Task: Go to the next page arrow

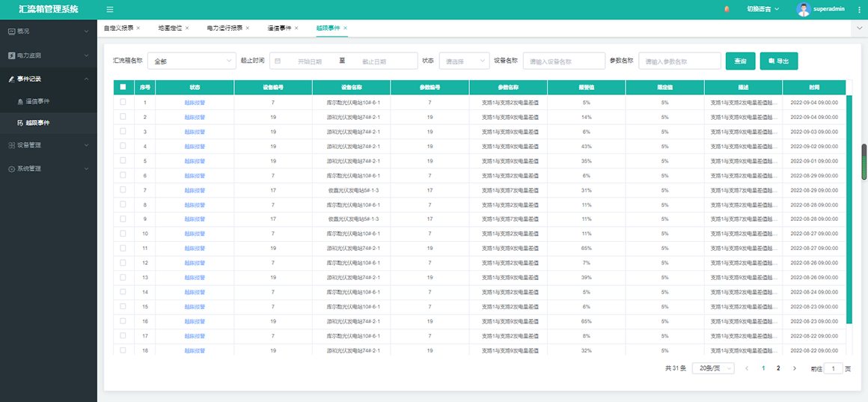Action: pyautogui.click(x=795, y=368)
